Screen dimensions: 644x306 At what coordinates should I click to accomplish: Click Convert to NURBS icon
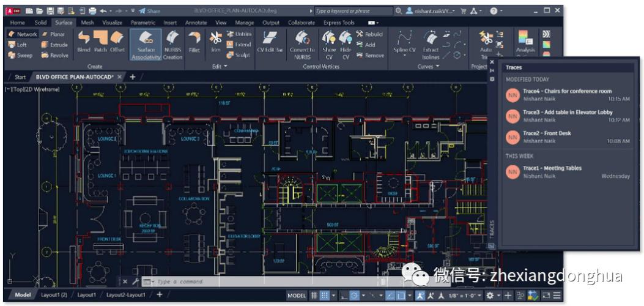tap(302, 43)
